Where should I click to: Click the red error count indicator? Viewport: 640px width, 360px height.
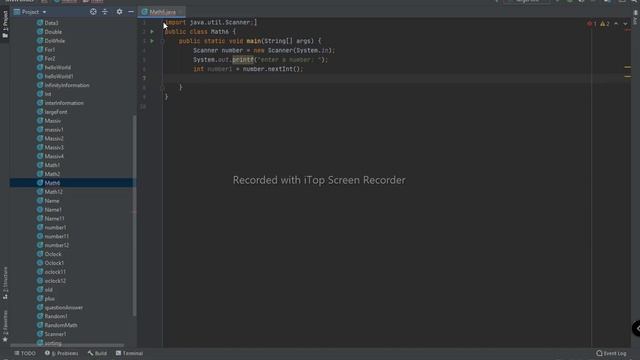coord(592,24)
